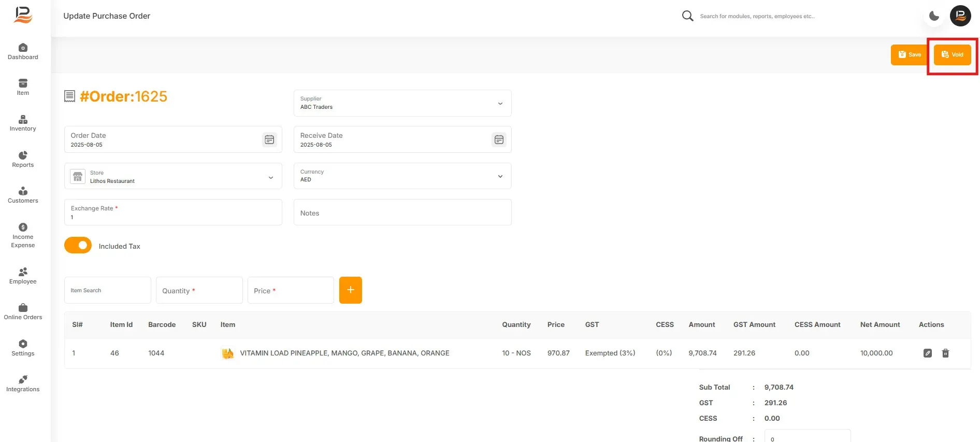Delete the Vitamin Load row item
Image resolution: width=980 pixels, height=442 pixels.
[945, 353]
